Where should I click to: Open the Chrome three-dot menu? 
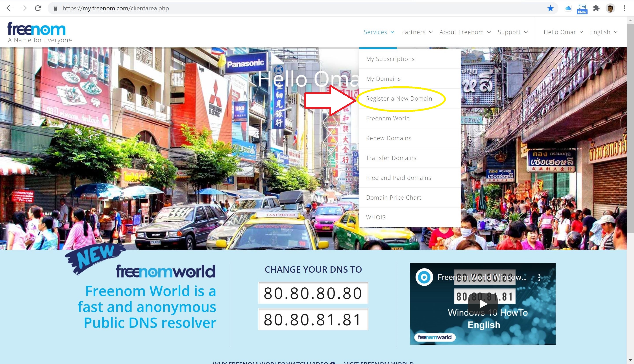[625, 8]
